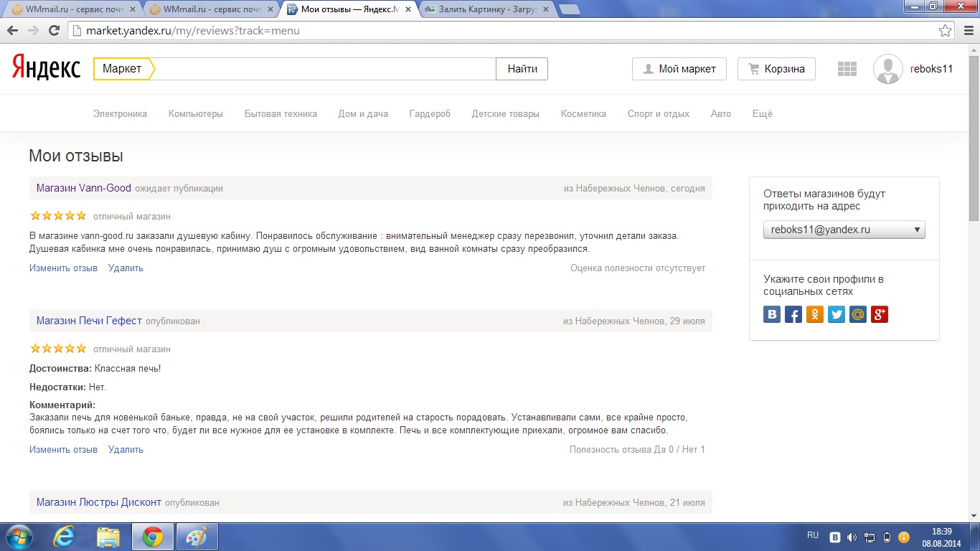The width and height of the screenshot is (980, 551).
Task: Open Мой маркет button
Action: coord(679,69)
